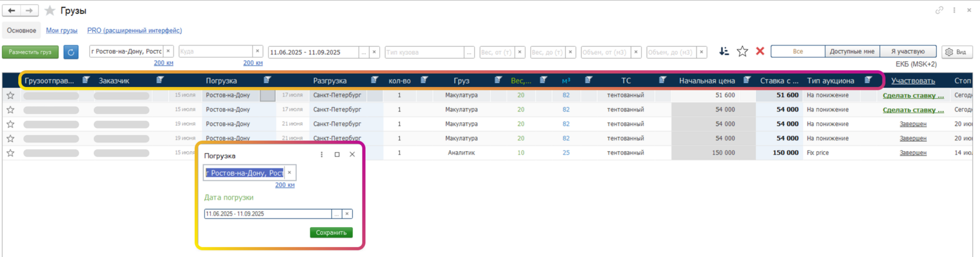
Task: Clear the city field in Погрузка dialog
Action: 289,172
